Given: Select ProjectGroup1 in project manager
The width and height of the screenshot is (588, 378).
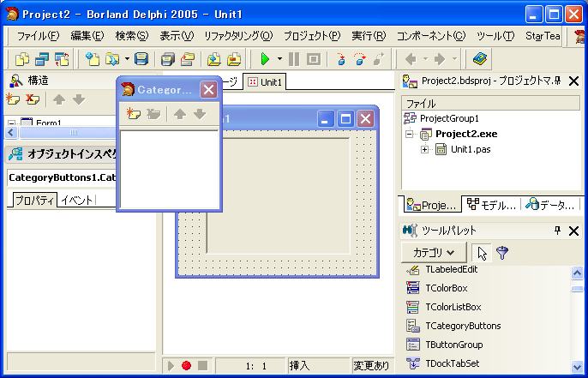Looking at the screenshot, I should coord(449,118).
